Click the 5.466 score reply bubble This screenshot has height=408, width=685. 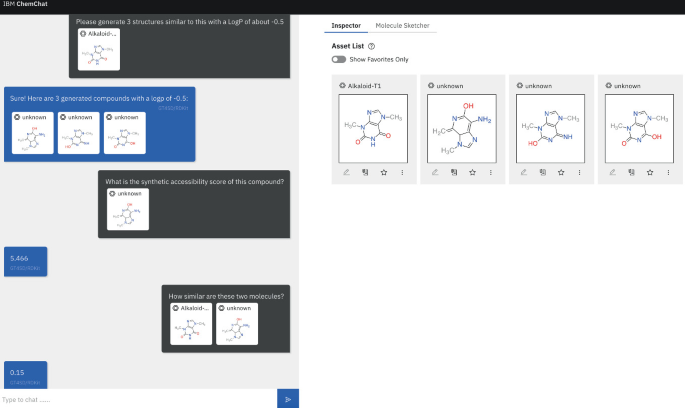[25, 262]
